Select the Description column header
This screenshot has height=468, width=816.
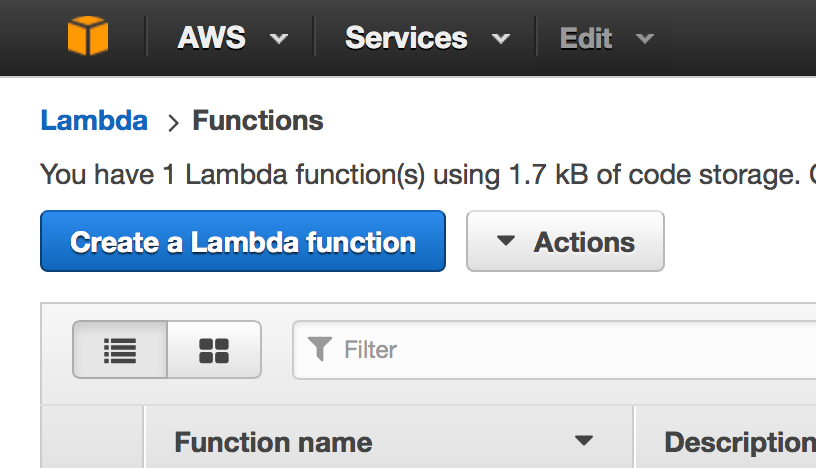click(x=738, y=442)
